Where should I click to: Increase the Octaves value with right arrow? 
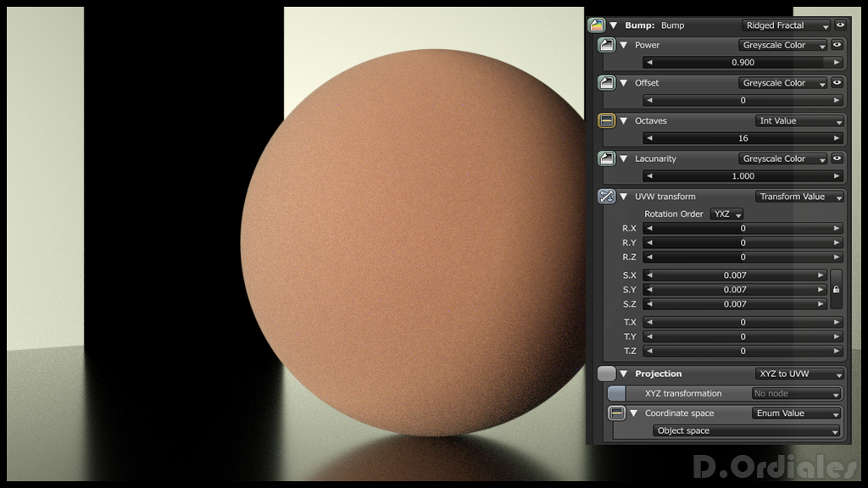pos(837,138)
